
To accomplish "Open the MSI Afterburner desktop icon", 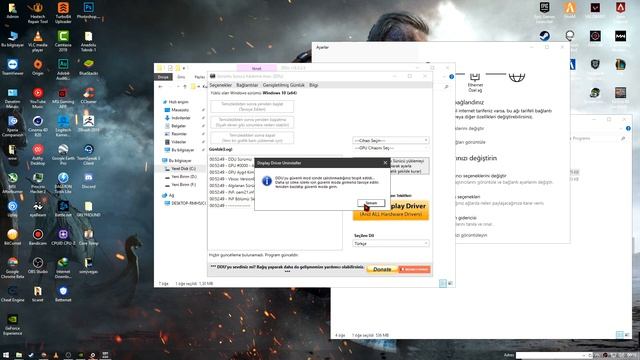I will click(x=12, y=183).
